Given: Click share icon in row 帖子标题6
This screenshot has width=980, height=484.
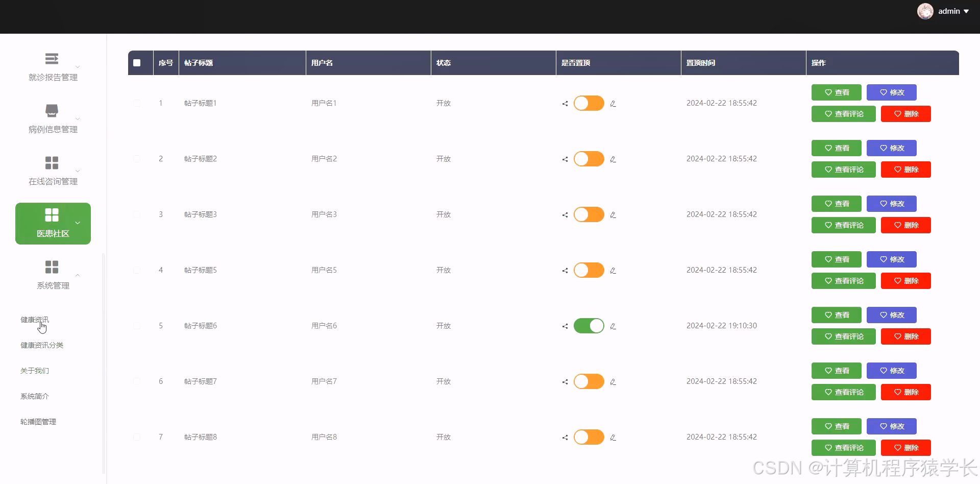Looking at the screenshot, I should point(565,326).
